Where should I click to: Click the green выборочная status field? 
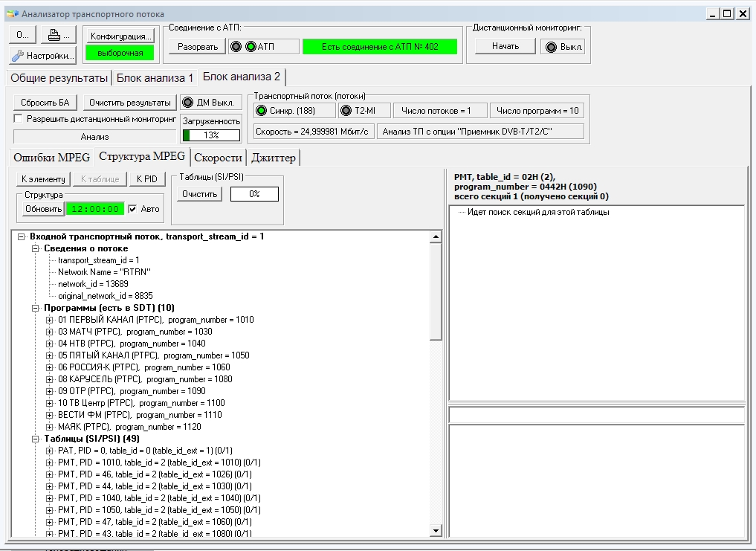[120, 53]
